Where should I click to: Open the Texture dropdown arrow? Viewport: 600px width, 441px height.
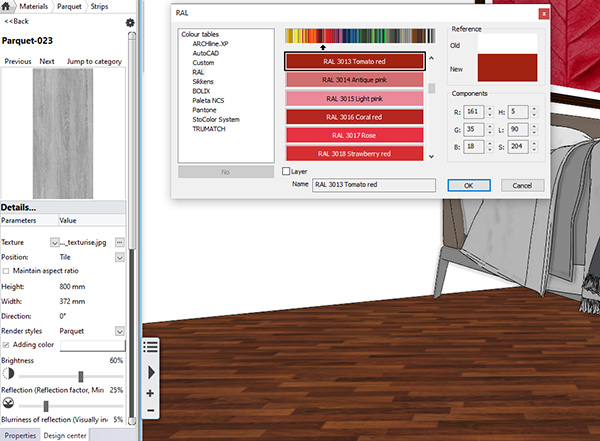pyautogui.click(x=54, y=242)
